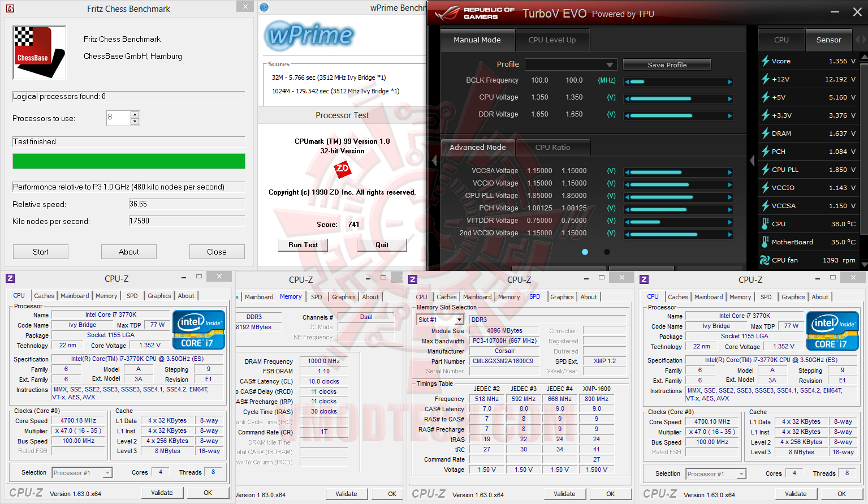Click left arrow of CPU Voltage slider

627,99
